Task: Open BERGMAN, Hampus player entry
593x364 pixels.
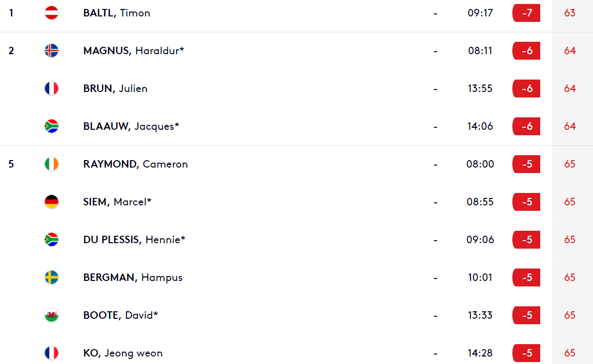Action: 133,277
